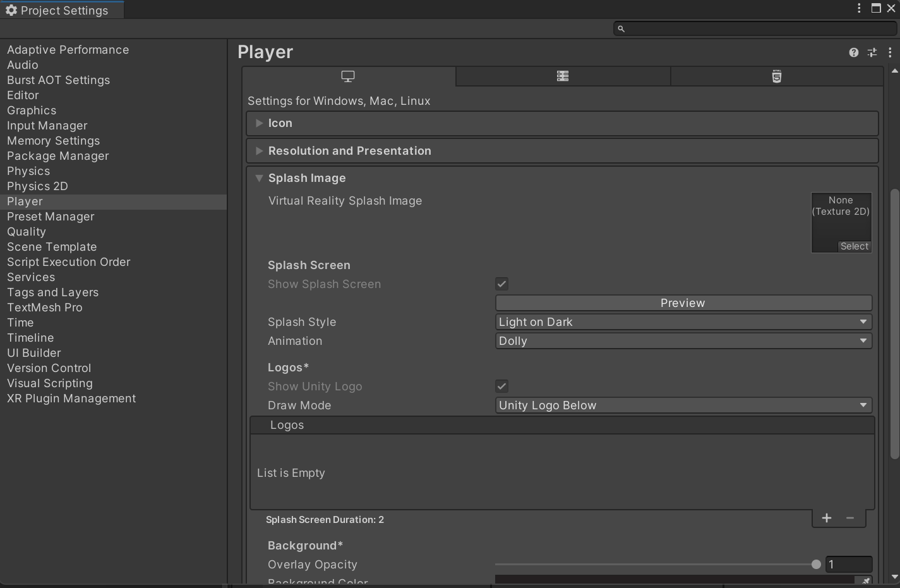Switch to the WebGL platform tab
The height and width of the screenshot is (588, 900).
[x=777, y=76]
